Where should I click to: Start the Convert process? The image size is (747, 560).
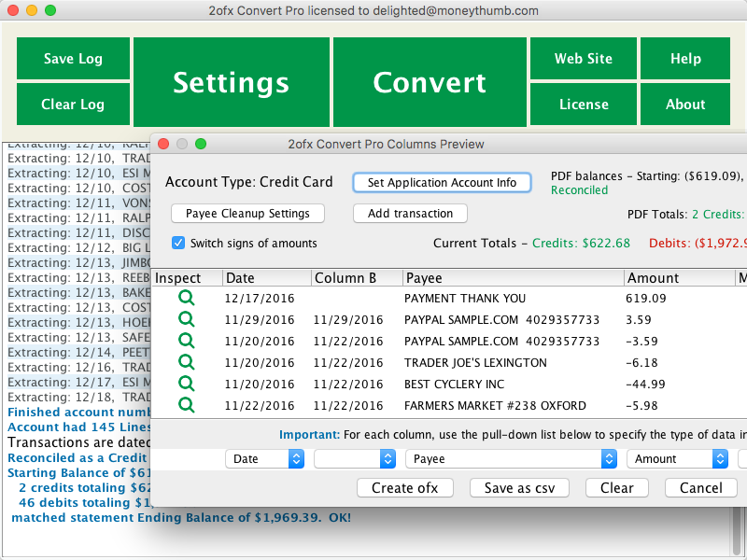429,82
